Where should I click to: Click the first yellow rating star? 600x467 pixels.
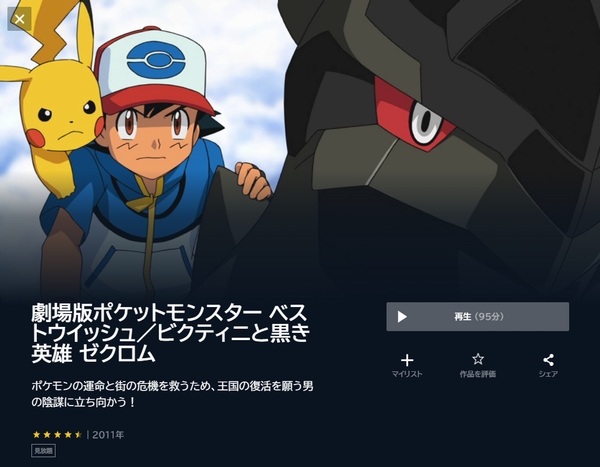click(37, 434)
